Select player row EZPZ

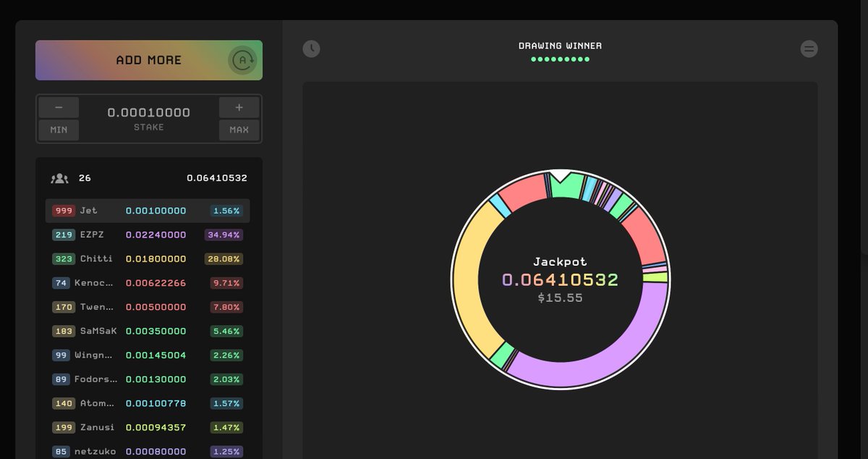pos(148,235)
